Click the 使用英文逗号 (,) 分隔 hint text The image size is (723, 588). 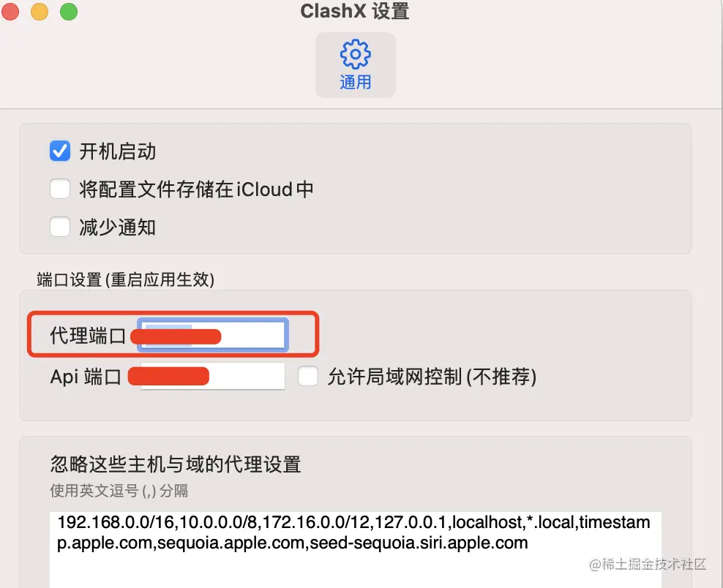[x=119, y=490]
